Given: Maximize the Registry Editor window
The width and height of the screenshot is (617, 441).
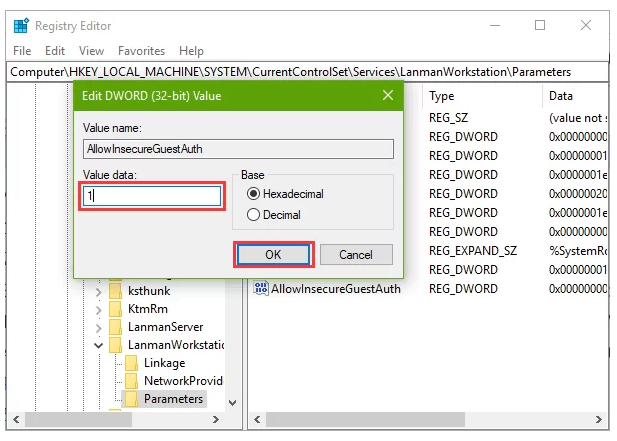Looking at the screenshot, I should click(x=540, y=26).
